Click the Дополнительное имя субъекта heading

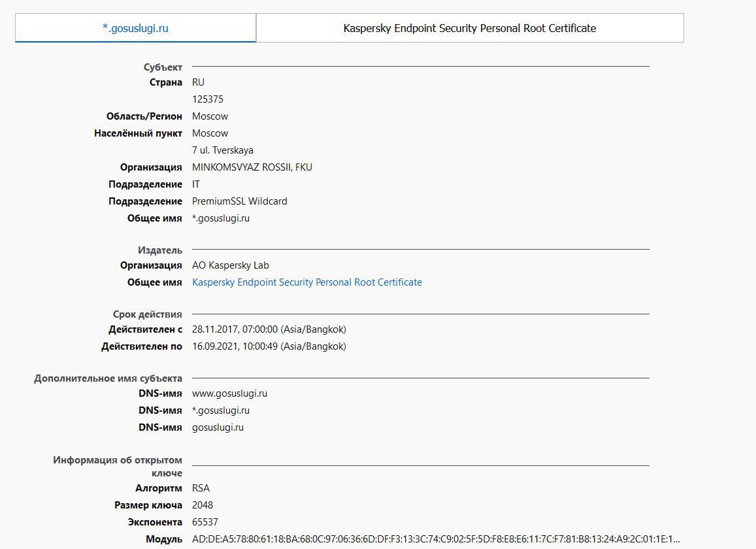[108, 378]
